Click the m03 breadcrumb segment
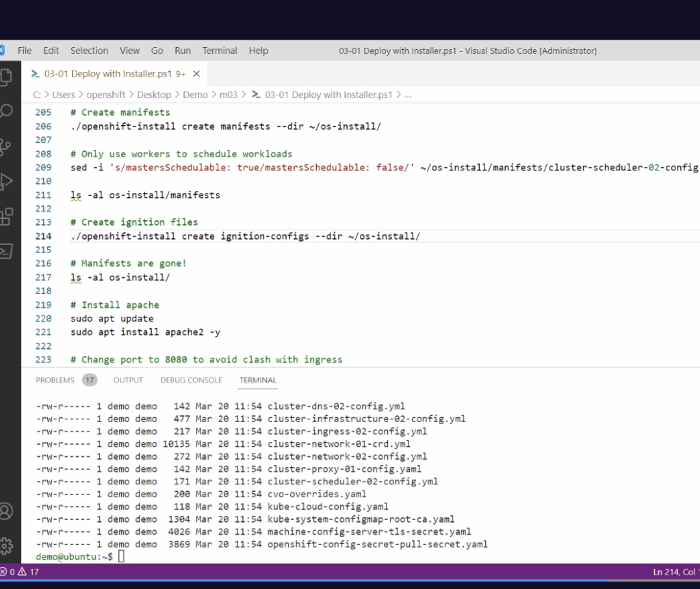Screen dimensions: 700x589 pos(228,94)
